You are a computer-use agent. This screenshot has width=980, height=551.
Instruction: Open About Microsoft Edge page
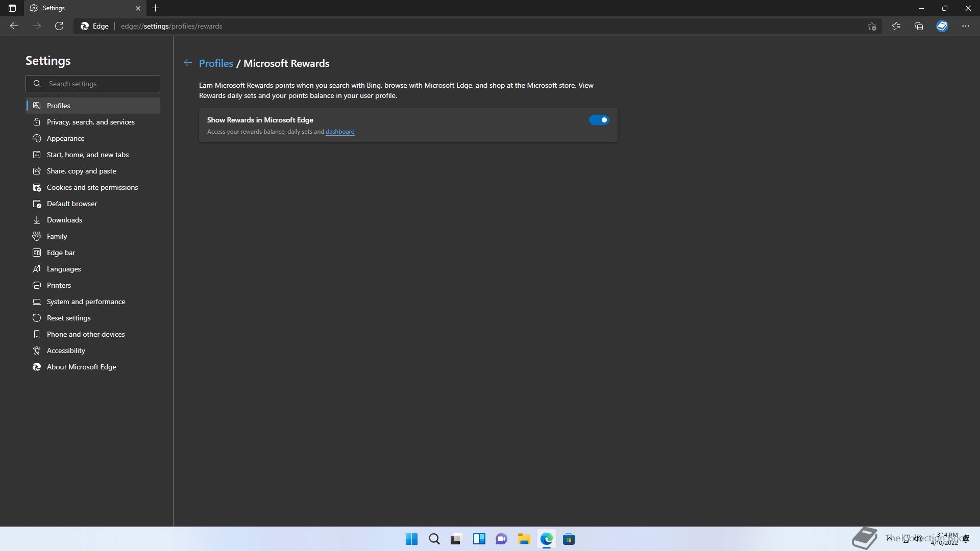tap(93, 367)
